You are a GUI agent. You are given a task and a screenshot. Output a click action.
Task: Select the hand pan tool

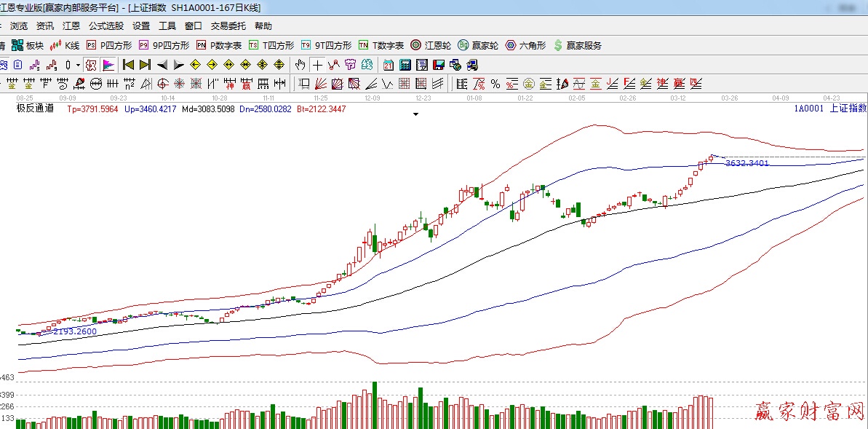300,65
